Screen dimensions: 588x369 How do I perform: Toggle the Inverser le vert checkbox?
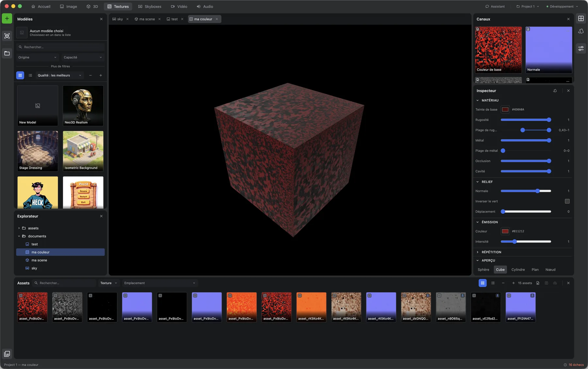pos(567,201)
